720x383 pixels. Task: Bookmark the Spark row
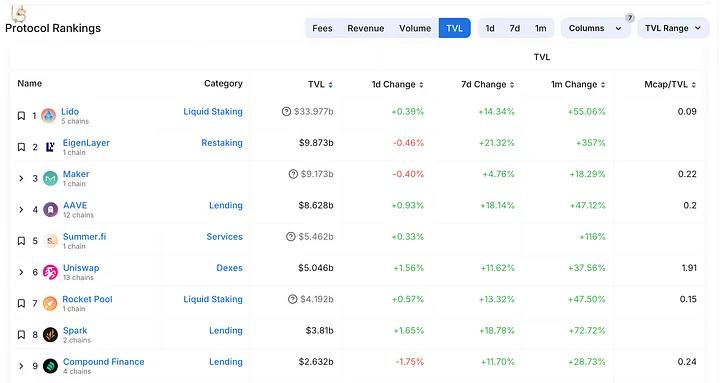[21, 334]
